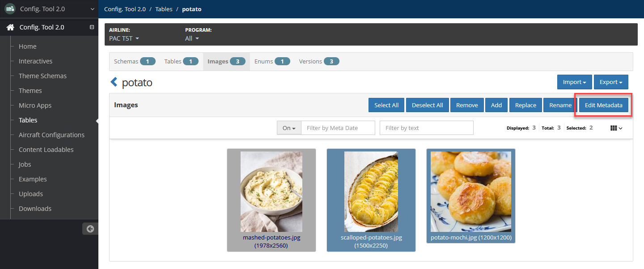Screen dimensions: 644x269
Task: Click the Config. Tool 2.0 sidebar heading
Action: (x=42, y=27)
